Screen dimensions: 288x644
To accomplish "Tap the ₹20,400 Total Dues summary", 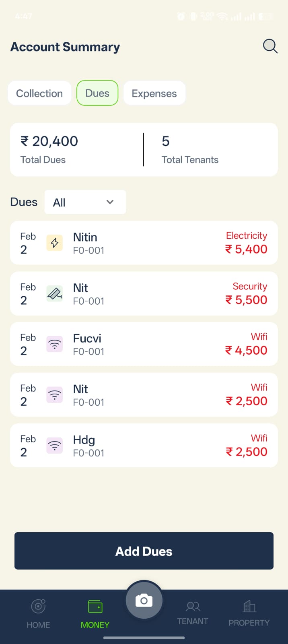I will [49, 149].
